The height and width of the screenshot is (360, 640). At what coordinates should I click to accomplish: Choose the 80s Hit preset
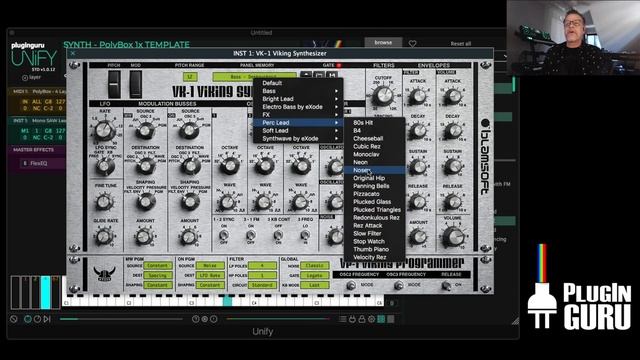pos(375,123)
